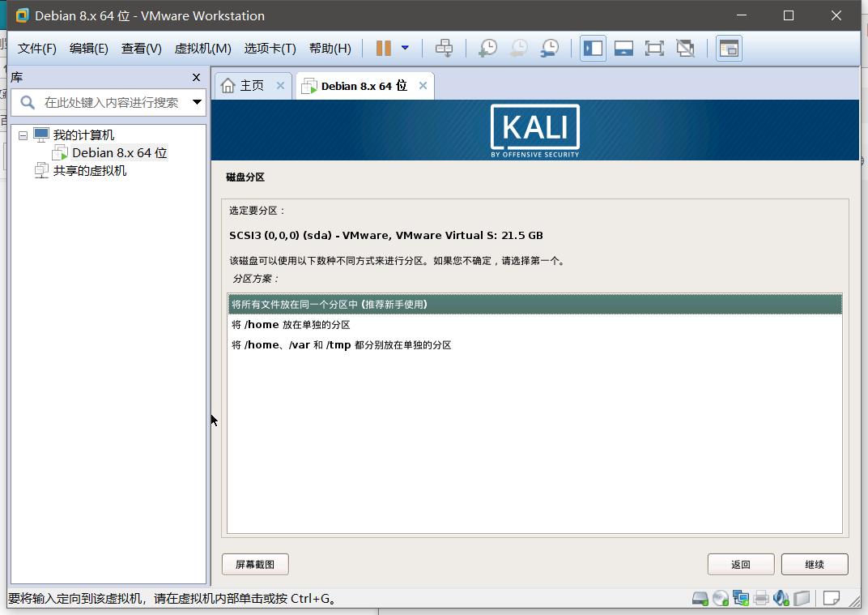Click the home icon on 主页 tab
The height and width of the screenshot is (615, 868).
pyautogui.click(x=228, y=85)
